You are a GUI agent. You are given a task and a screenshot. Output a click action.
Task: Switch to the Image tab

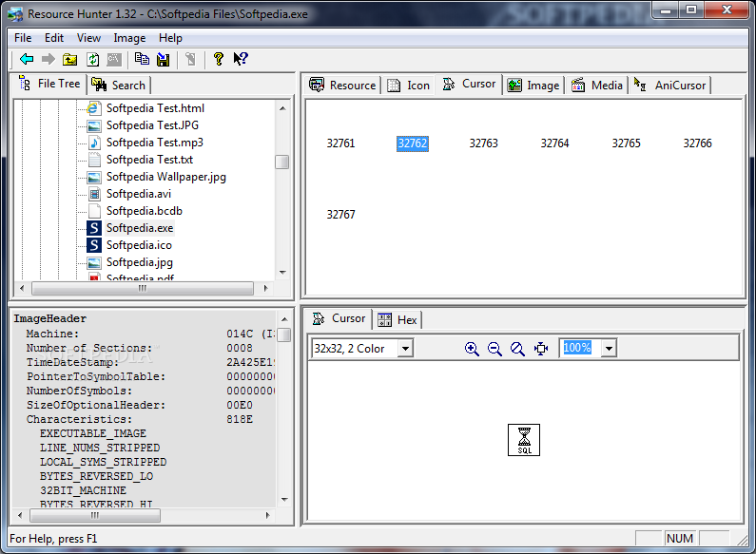point(533,86)
